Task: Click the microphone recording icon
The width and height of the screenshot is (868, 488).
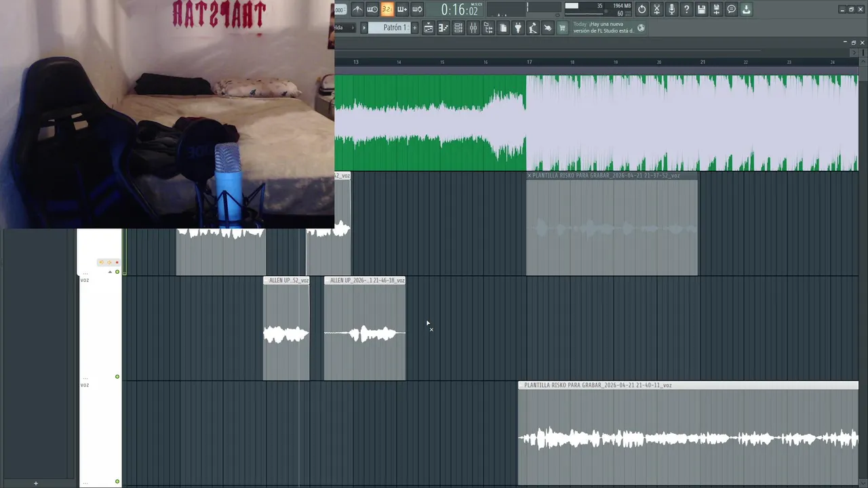Action: (x=671, y=9)
